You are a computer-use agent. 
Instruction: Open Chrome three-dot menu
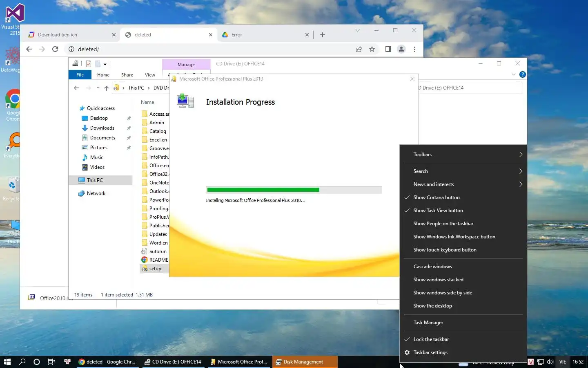tap(414, 49)
